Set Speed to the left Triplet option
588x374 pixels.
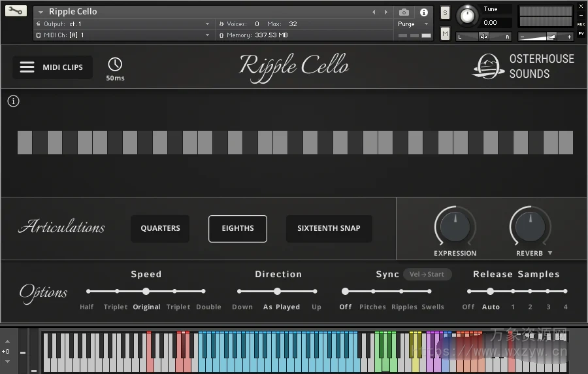tap(116, 307)
